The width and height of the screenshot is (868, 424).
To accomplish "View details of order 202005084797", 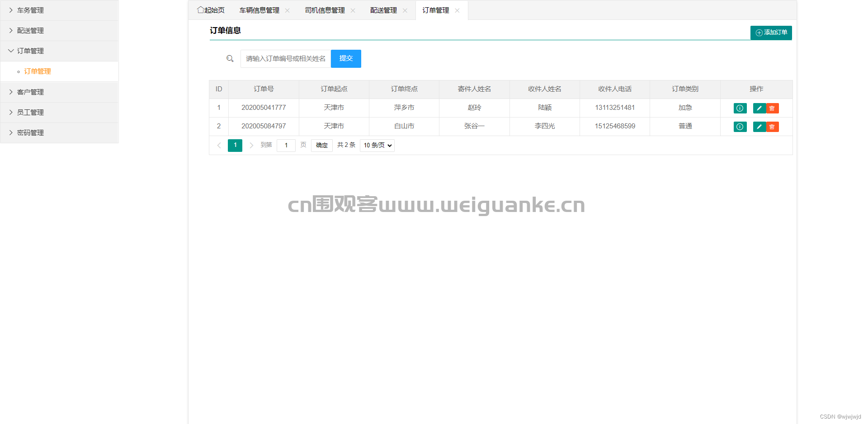I will pos(740,127).
